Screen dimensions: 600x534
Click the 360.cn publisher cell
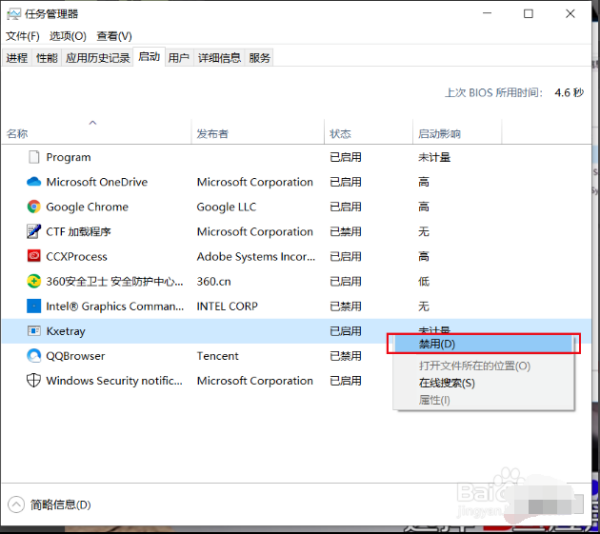pyautogui.click(x=214, y=281)
